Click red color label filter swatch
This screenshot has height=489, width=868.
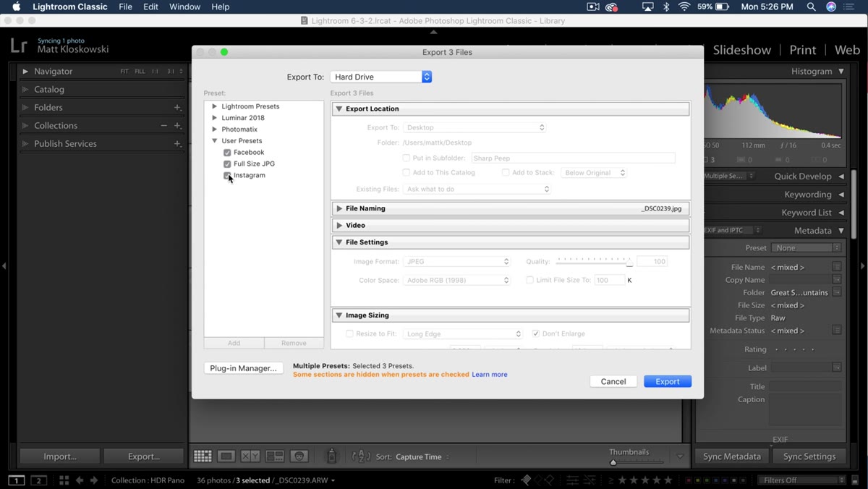689,480
